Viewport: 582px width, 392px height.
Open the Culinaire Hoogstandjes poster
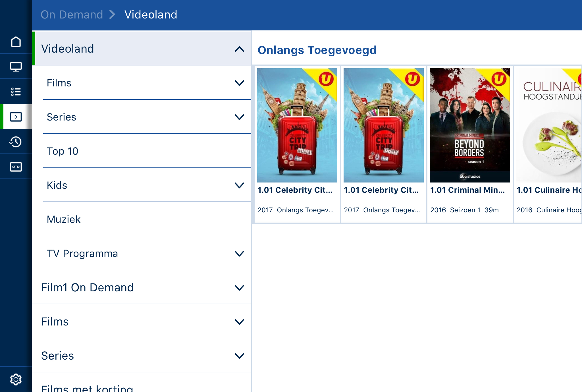click(549, 125)
